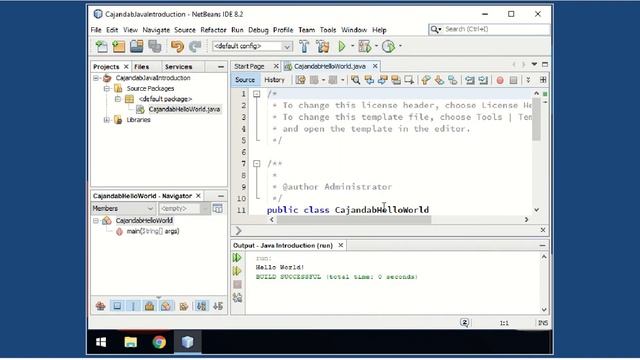The width and height of the screenshot is (640, 360).
Task: Toggle Bookmark in editor toolbar
Action: coord(453,80)
